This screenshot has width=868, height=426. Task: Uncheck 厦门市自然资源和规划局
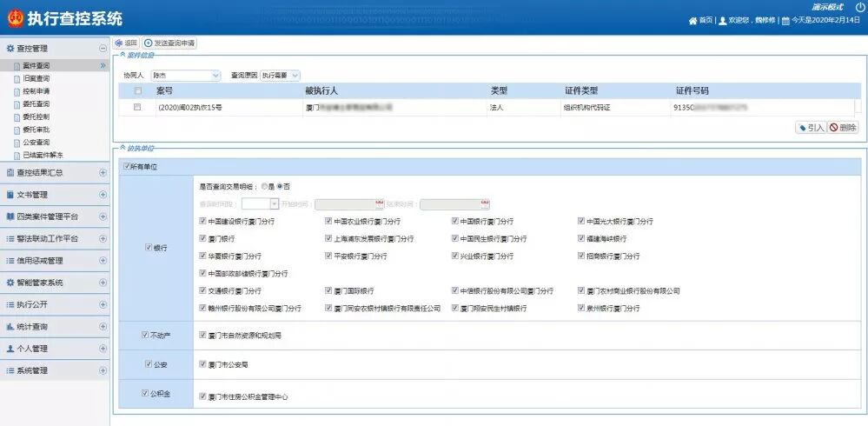(x=202, y=335)
